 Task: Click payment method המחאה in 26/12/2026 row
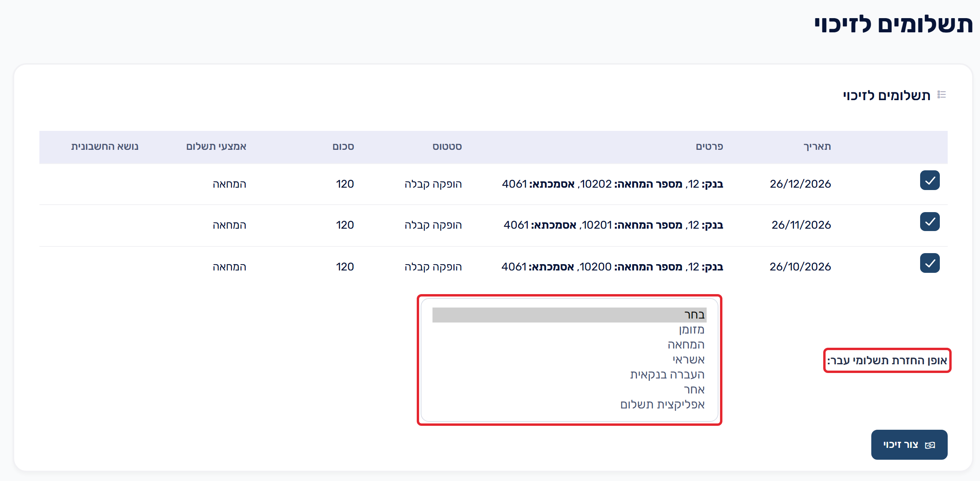click(x=230, y=184)
